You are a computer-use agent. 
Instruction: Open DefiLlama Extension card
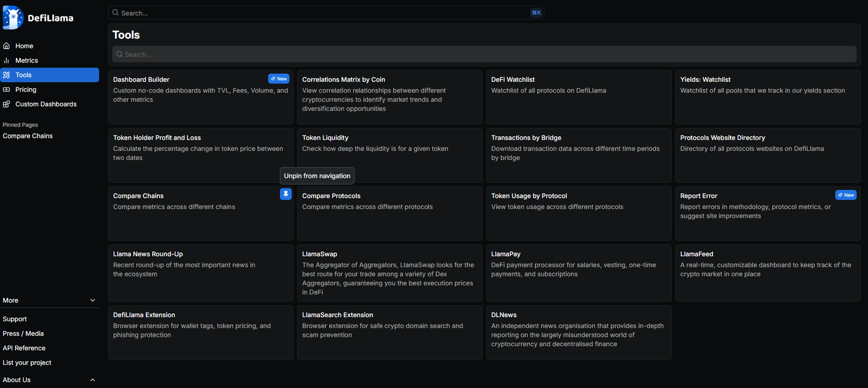(201, 333)
